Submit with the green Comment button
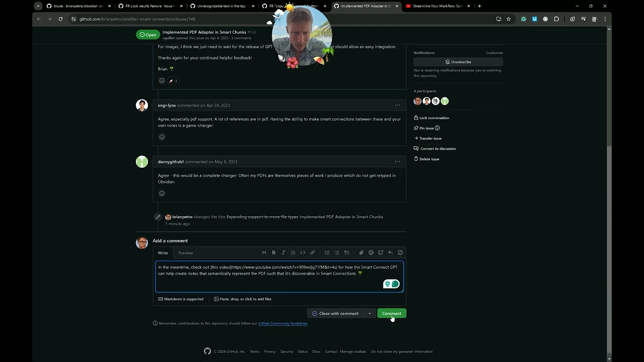This screenshot has width=644, height=362. tap(391, 313)
